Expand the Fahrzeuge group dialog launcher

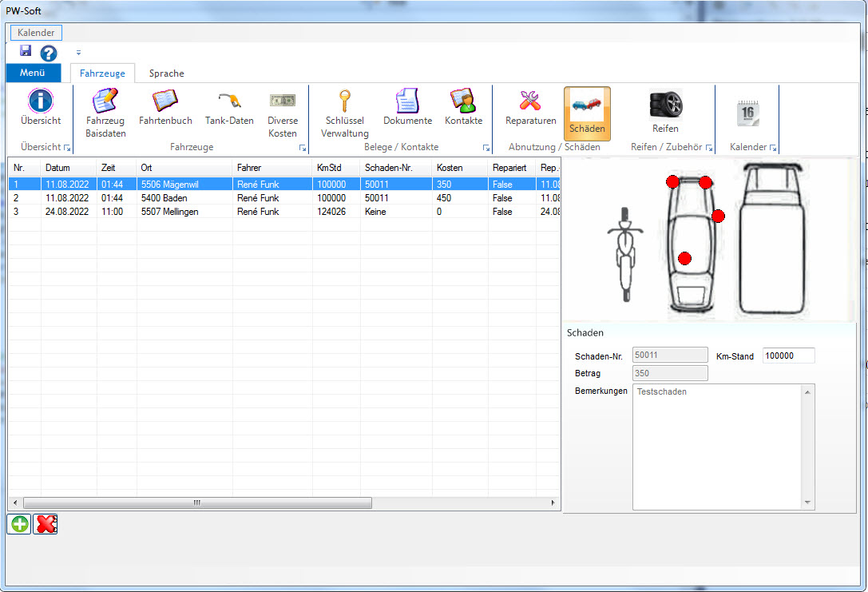303,149
